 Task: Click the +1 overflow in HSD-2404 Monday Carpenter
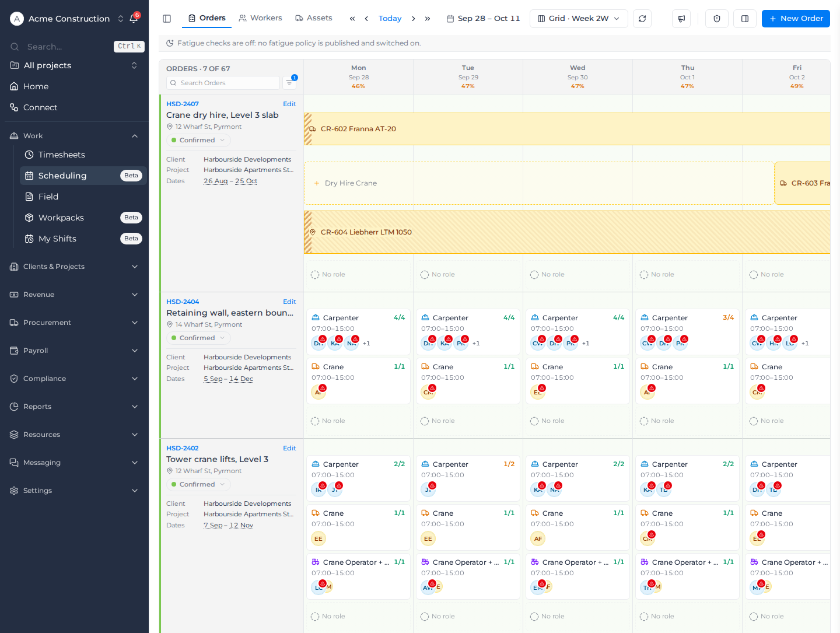[366, 344]
